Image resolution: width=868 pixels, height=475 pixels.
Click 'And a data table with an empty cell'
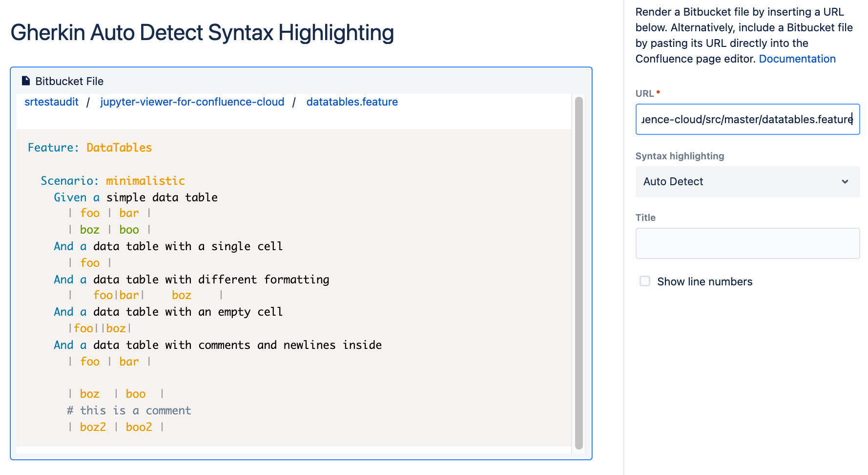click(x=168, y=312)
